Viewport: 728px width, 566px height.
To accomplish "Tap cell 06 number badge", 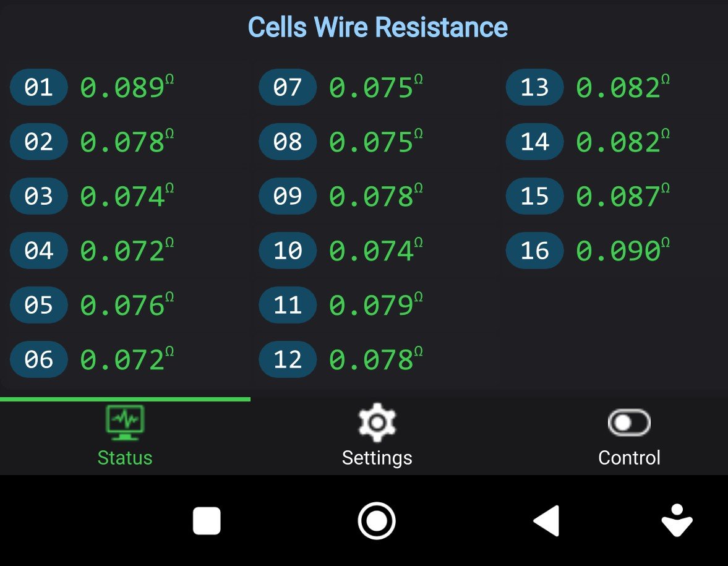I will [x=39, y=359].
